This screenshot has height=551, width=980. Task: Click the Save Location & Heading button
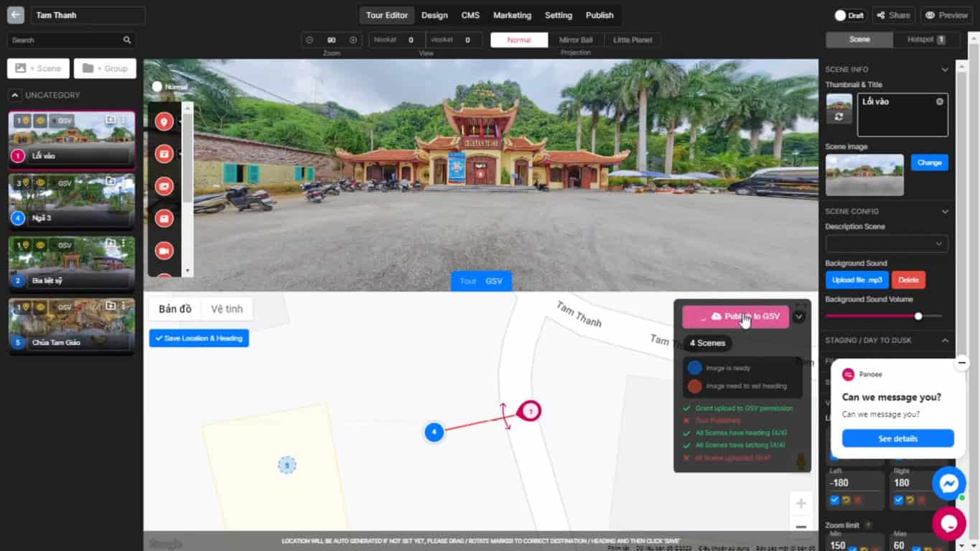pyautogui.click(x=199, y=338)
